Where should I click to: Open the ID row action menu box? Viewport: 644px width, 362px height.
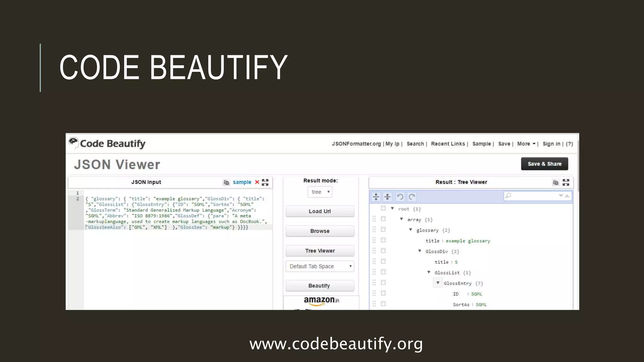click(383, 293)
